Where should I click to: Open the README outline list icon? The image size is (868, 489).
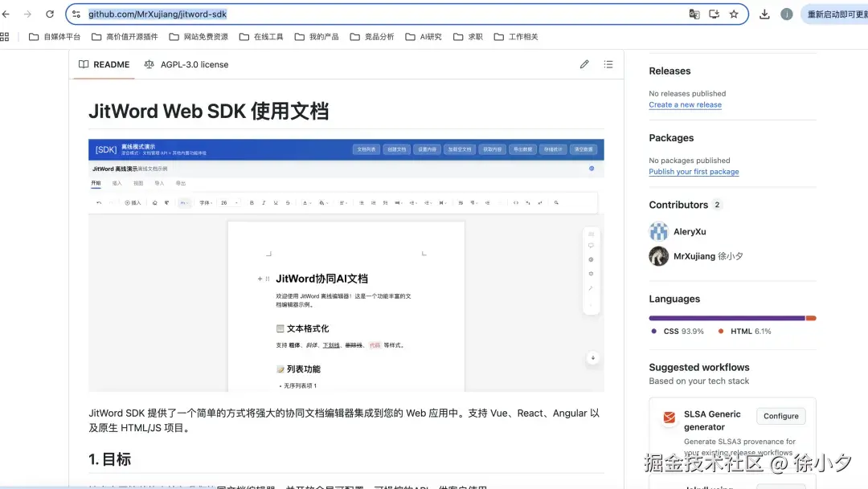[608, 64]
